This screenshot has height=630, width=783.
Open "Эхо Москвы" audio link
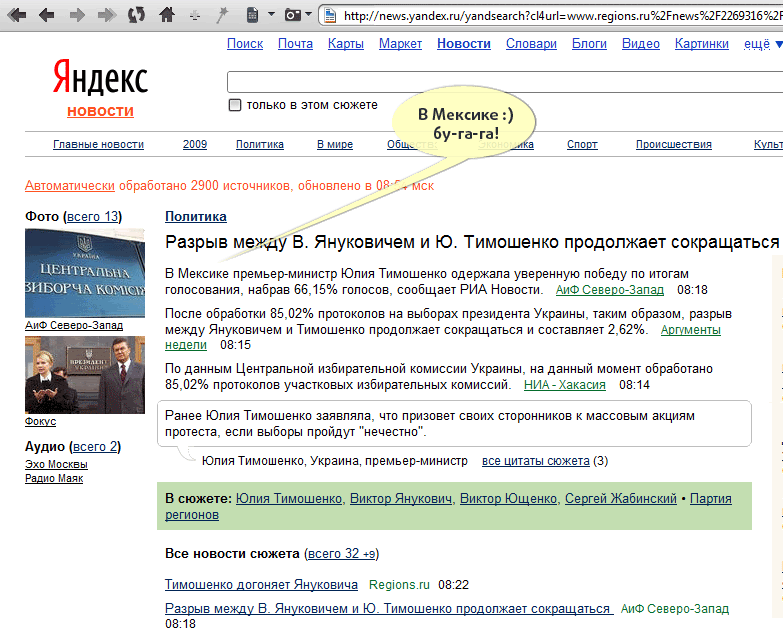[x=56, y=464]
